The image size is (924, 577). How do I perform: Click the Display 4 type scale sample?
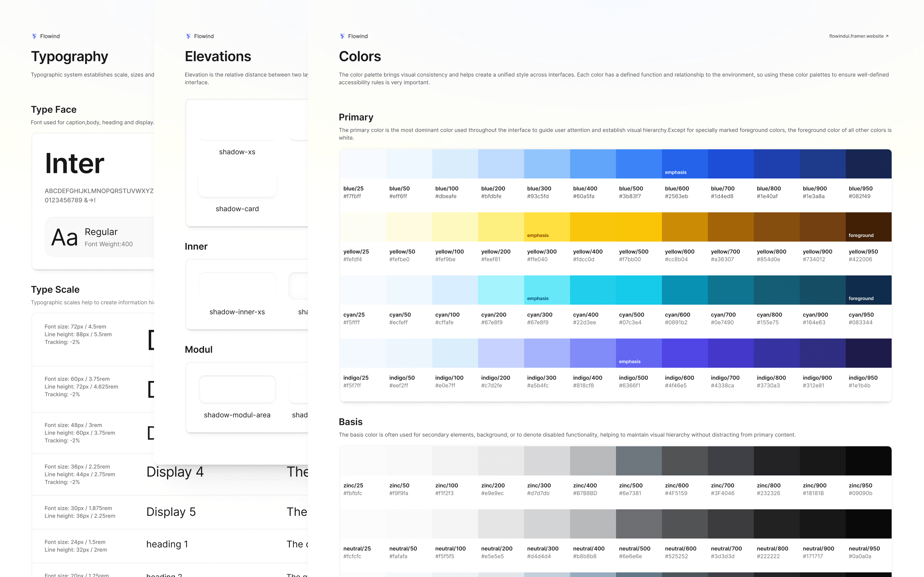(x=175, y=472)
